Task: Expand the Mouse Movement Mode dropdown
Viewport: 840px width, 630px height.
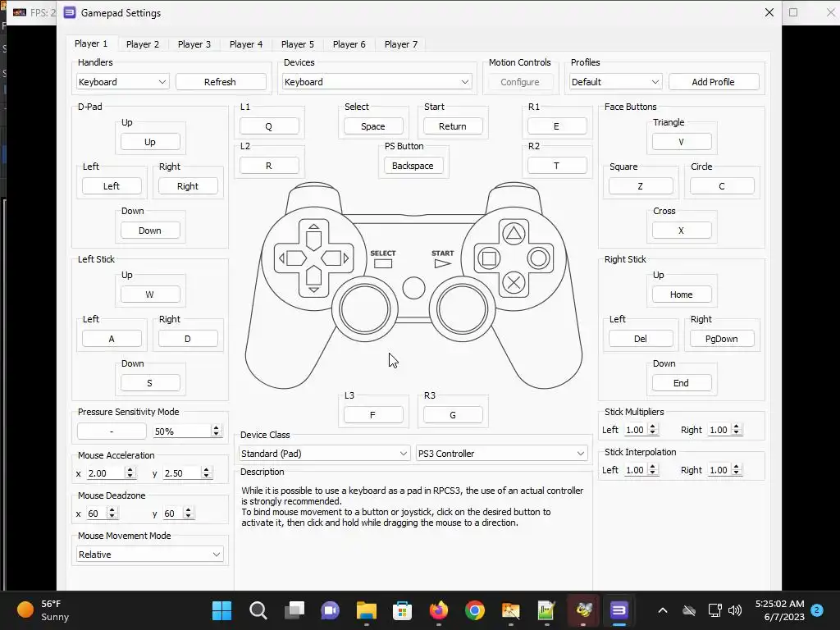Action: pos(149,555)
